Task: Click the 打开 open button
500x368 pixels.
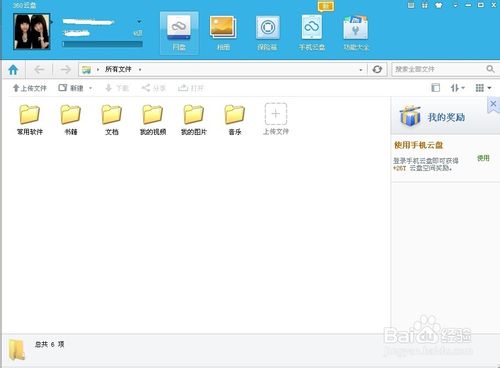Action: 191,88
